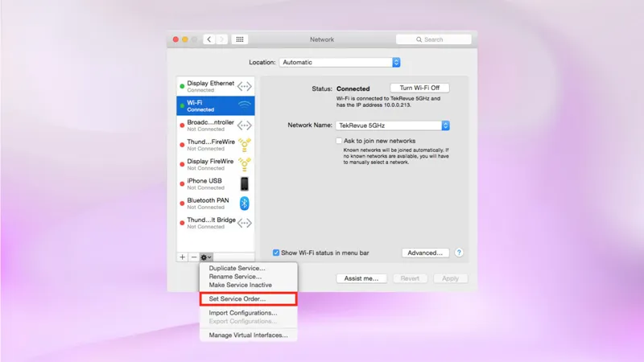Choose Manage Virtual Interfaces...

[248, 335]
